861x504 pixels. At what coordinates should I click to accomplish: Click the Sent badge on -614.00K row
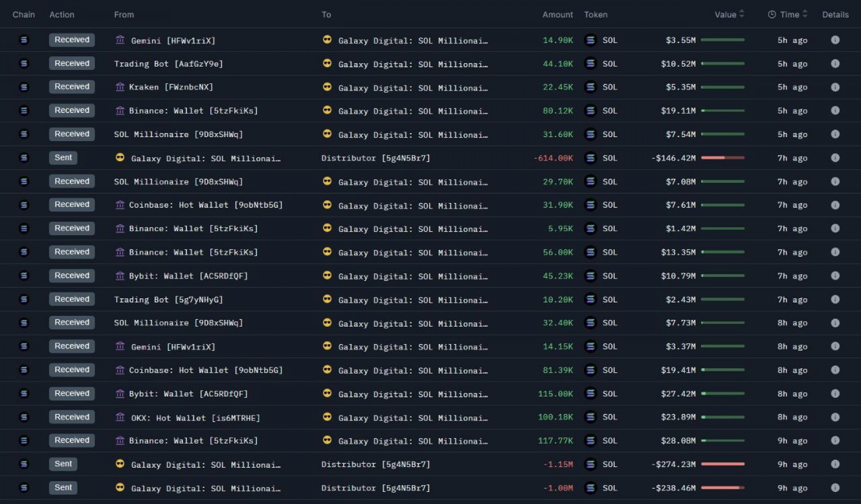coord(63,158)
